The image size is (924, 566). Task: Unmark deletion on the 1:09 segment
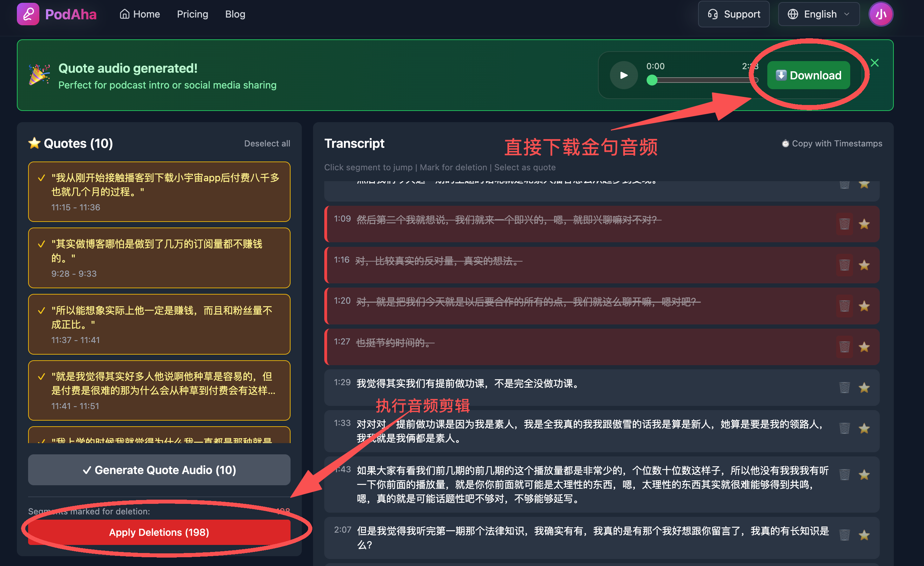pos(844,224)
